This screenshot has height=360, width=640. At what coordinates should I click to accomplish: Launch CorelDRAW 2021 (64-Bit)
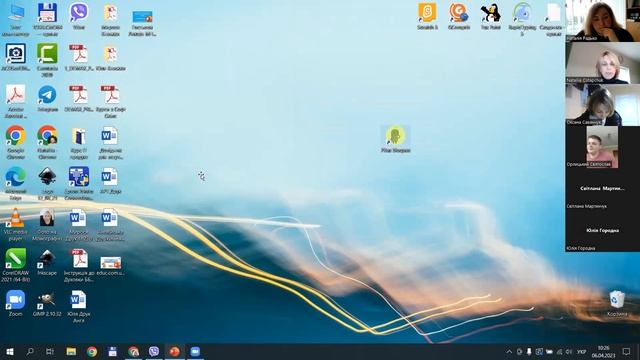pyautogui.click(x=16, y=264)
